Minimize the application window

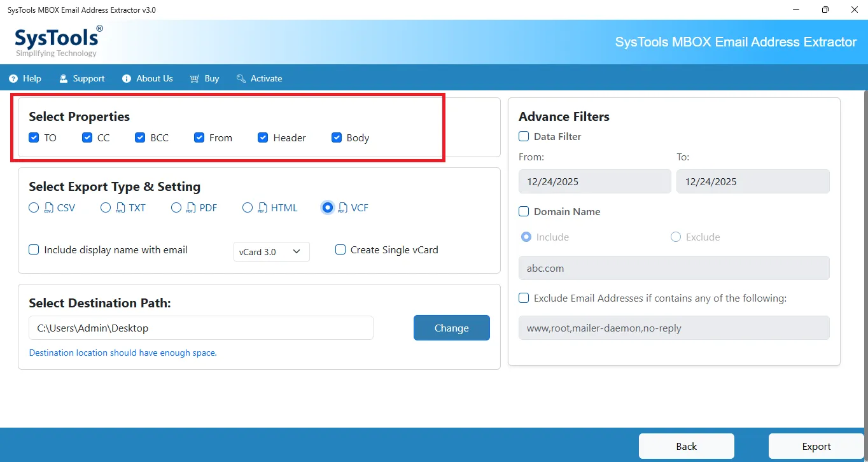click(797, 10)
